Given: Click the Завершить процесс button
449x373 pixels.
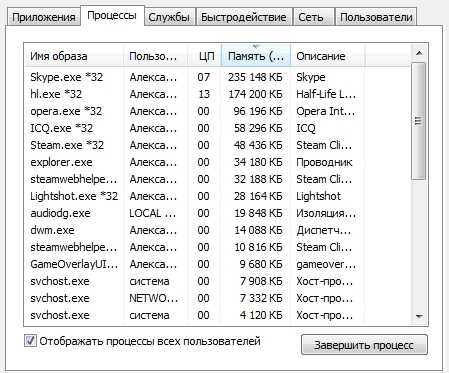Looking at the screenshot, I should tap(364, 345).
